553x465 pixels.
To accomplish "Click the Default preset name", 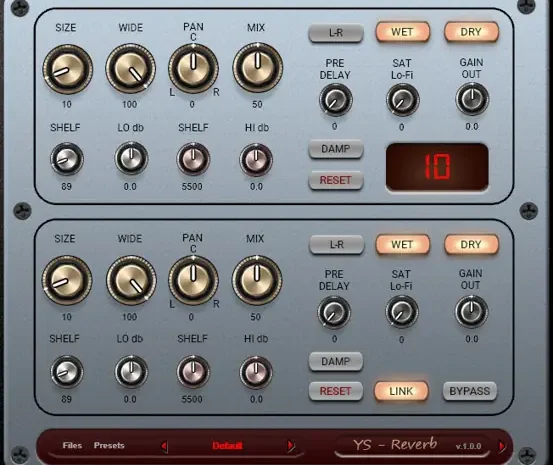I will point(227,446).
